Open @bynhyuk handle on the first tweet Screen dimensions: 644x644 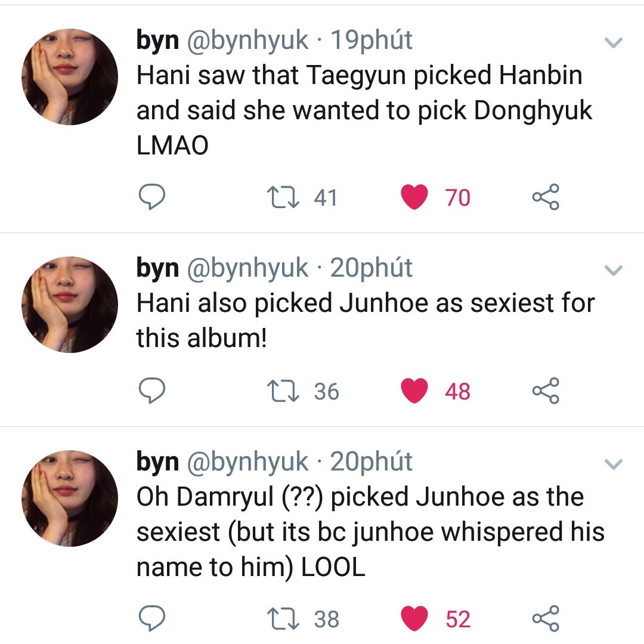click(x=248, y=41)
